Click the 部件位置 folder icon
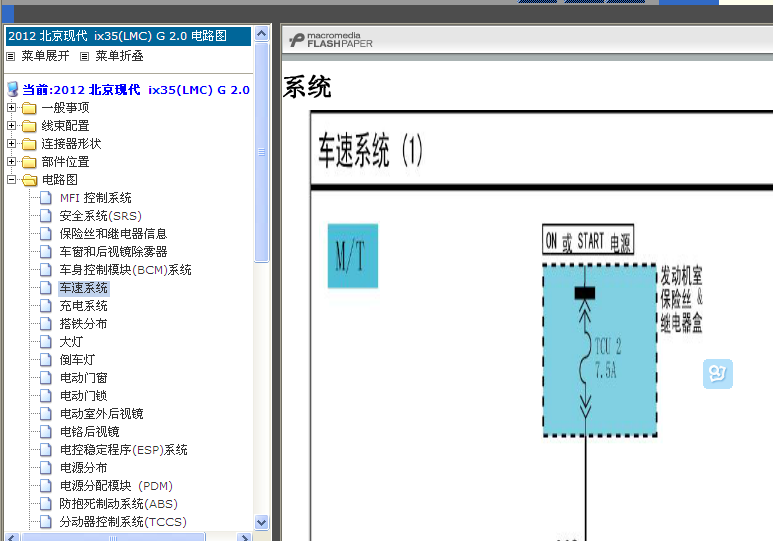The width and height of the screenshot is (773, 541). click(x=29, y=162)
